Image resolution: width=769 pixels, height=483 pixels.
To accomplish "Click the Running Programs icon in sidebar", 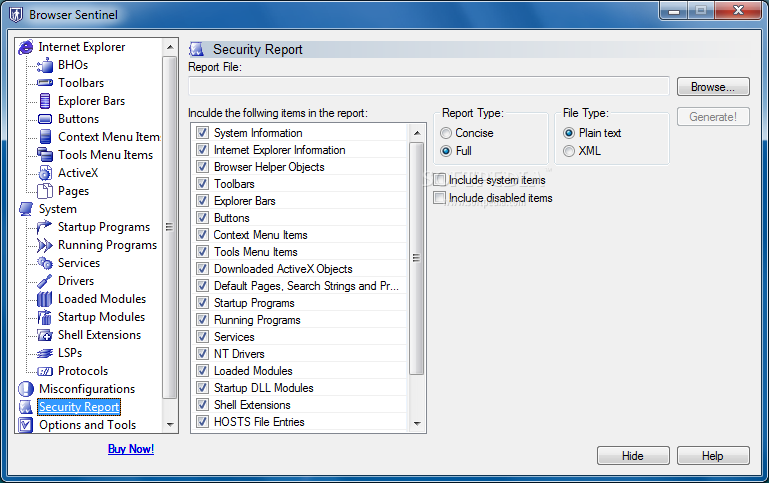I will pos(45,245).
